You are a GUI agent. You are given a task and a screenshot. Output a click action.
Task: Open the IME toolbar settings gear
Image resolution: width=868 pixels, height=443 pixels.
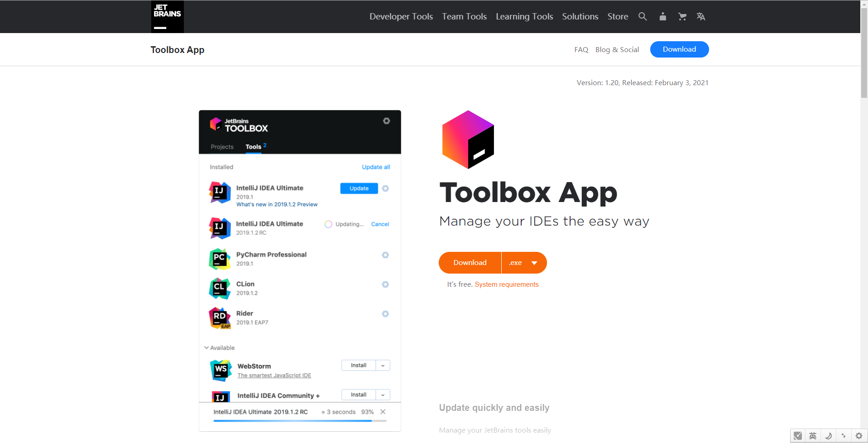point(859,436)
